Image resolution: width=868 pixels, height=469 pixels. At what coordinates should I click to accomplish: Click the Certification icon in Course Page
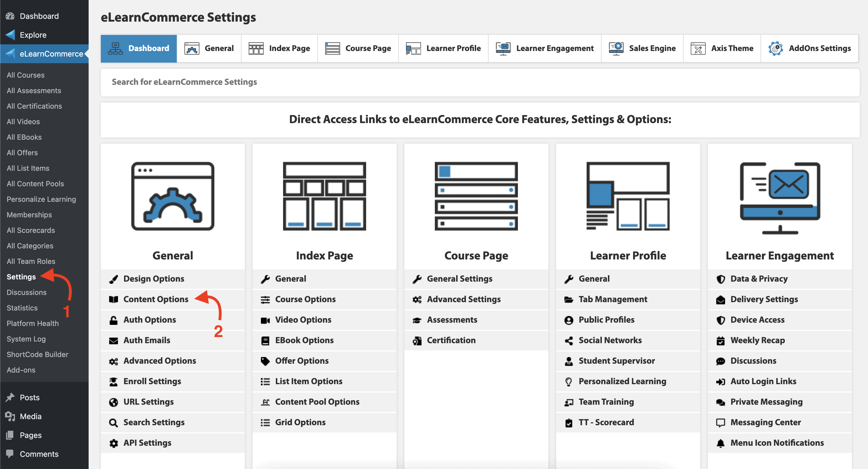click(417, 341)
